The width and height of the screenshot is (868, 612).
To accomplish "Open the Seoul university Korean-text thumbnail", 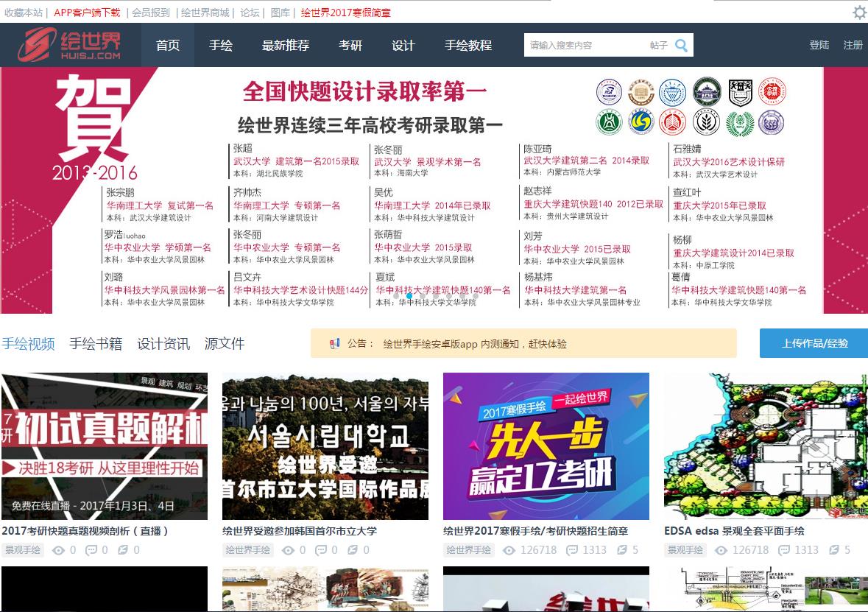I will click(x=325, y=446).
